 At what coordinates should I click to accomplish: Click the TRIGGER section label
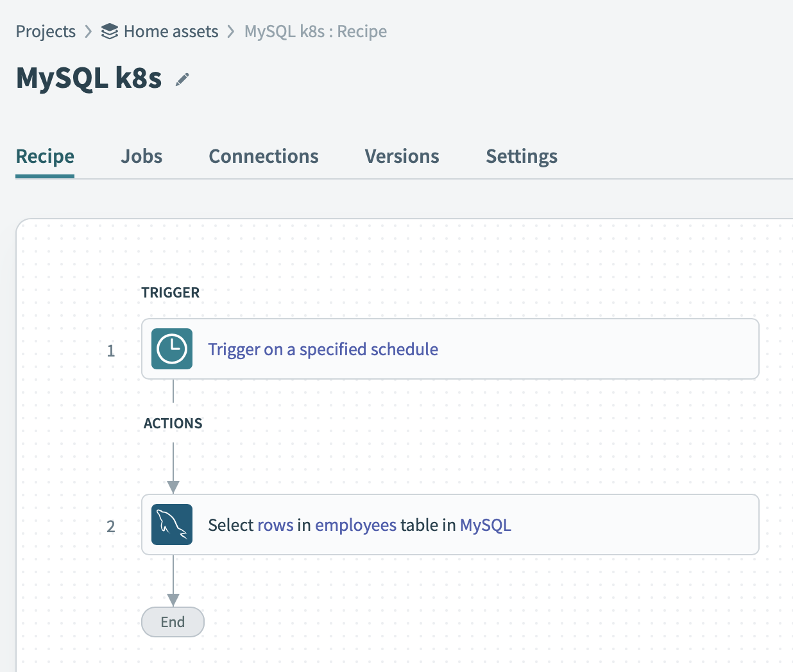(171, 292)
